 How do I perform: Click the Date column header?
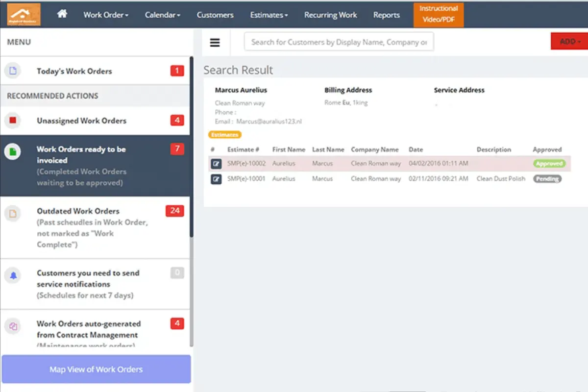click(x=416, y=149)
